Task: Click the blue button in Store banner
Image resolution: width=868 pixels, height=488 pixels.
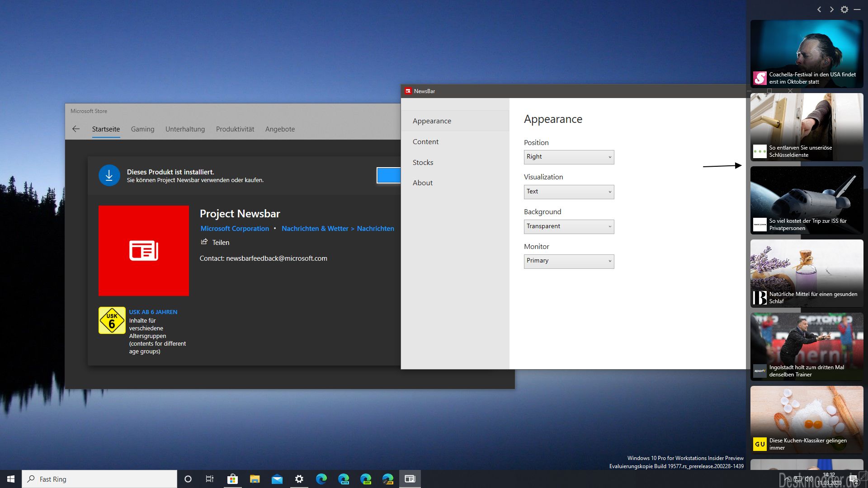Action: point(388,175)
